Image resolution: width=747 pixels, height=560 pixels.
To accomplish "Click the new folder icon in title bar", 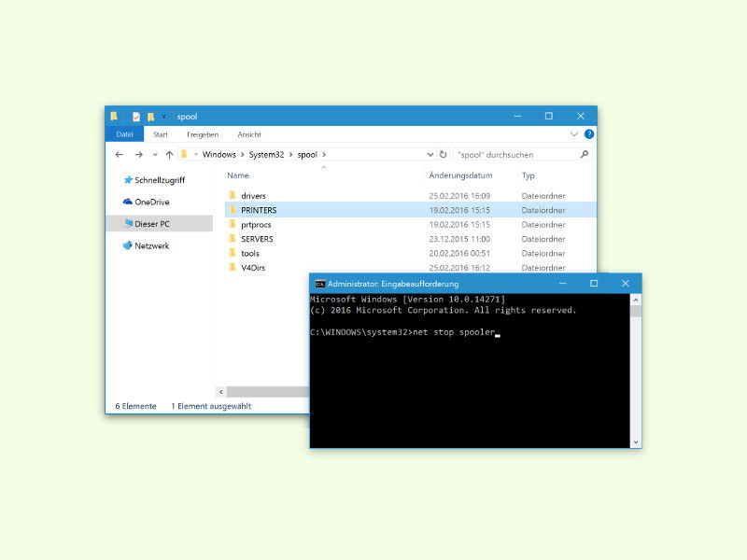I will pos(150,117).
